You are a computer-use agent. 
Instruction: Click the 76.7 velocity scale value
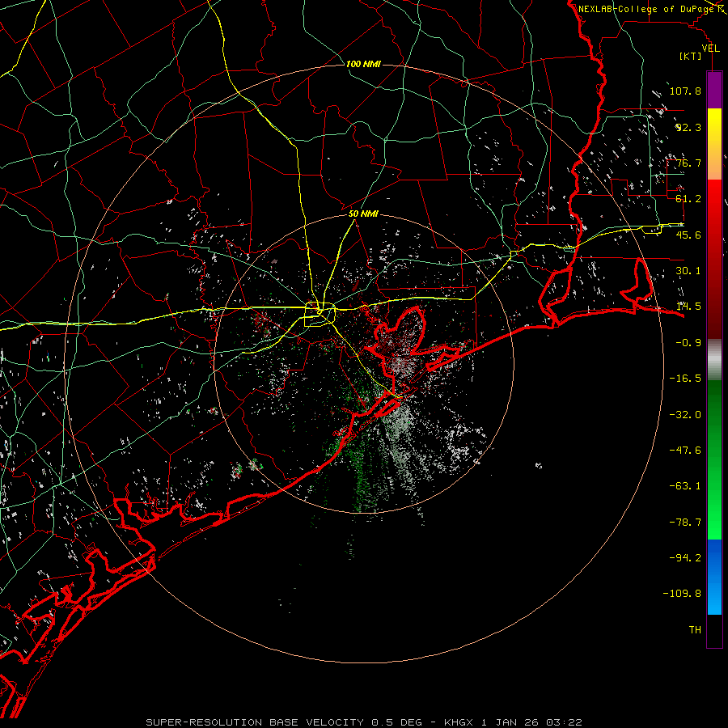[688, 163]
